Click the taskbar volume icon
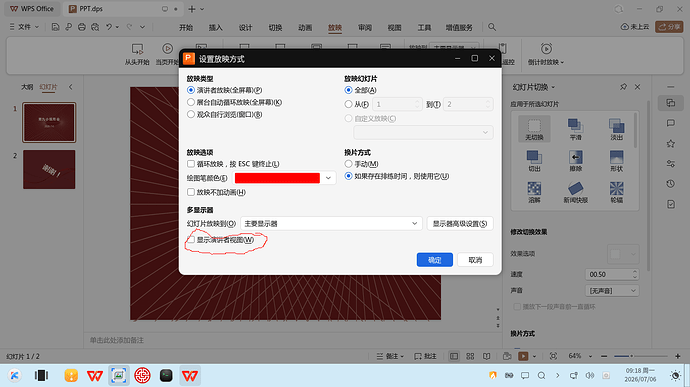 click(x=590, y=376)
